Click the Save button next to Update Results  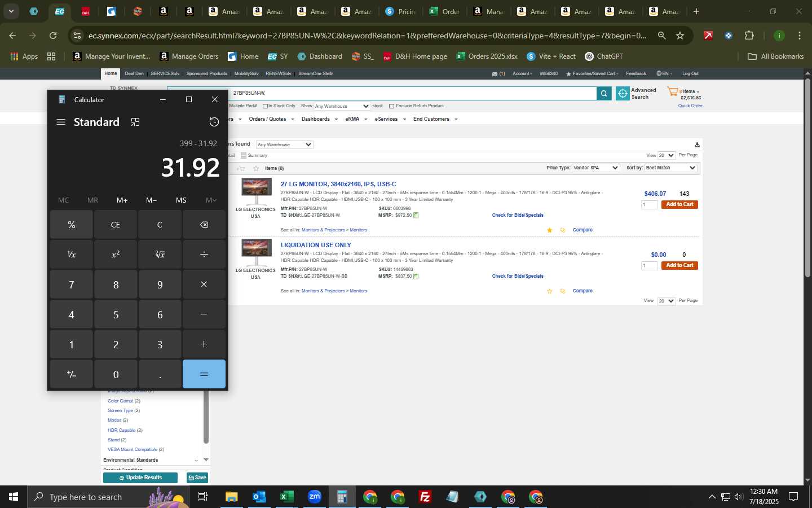pyautogui.click(x=197, y=478)
